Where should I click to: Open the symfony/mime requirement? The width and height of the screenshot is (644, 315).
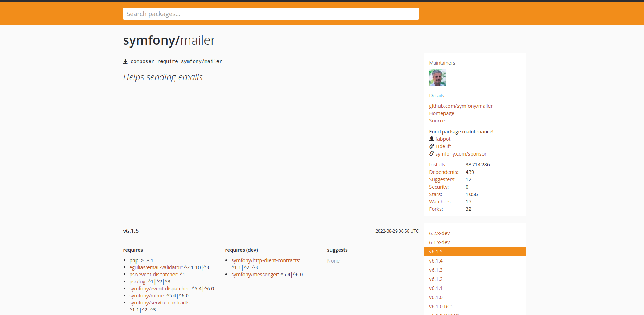146,296
